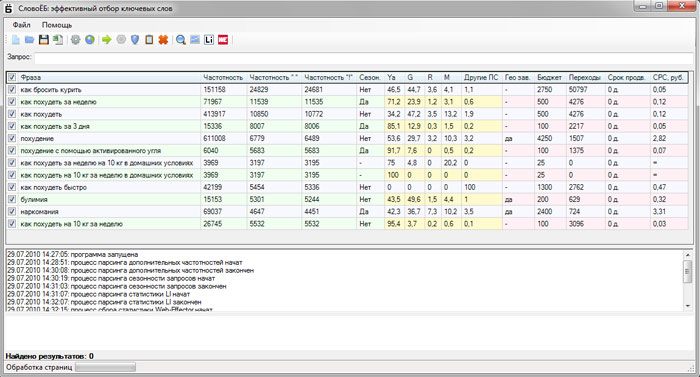Toggle the select-all checkbox in the header
700x377 pixels.
coord(12,77)
